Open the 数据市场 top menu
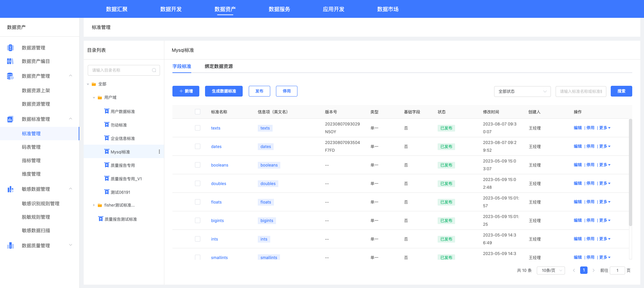This screenshot has width=644, height=288. tap(388, 9)
